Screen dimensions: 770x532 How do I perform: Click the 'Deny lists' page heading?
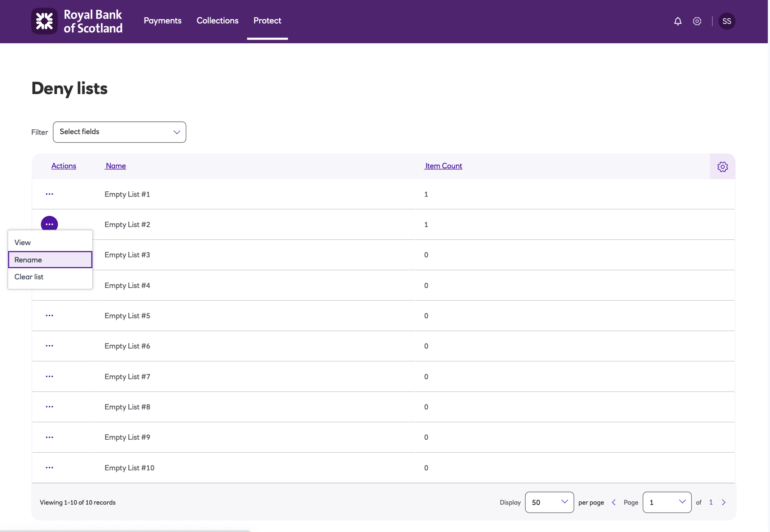pyautogui.click(x=70, y=88)
